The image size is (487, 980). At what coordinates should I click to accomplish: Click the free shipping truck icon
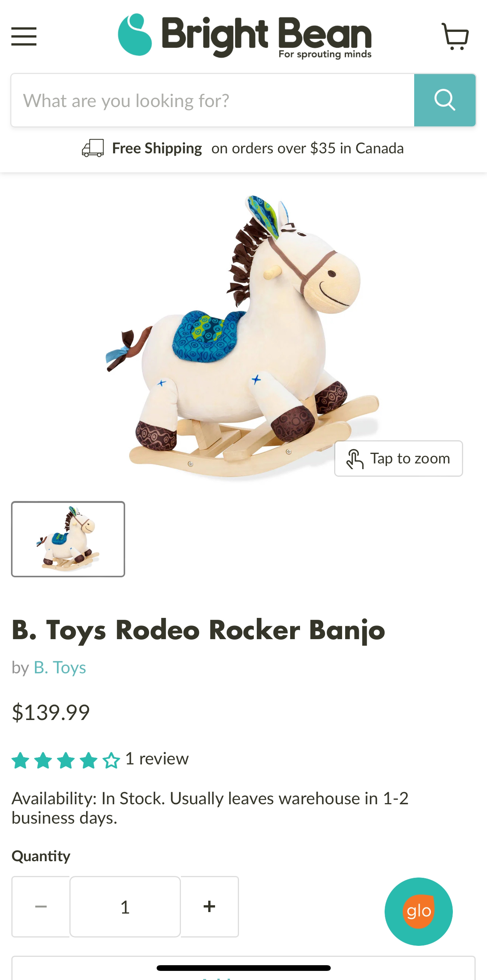[x=93, y=148]
